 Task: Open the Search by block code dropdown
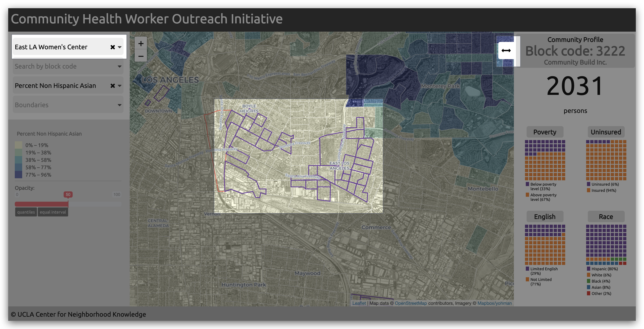[x=68, y=66]
